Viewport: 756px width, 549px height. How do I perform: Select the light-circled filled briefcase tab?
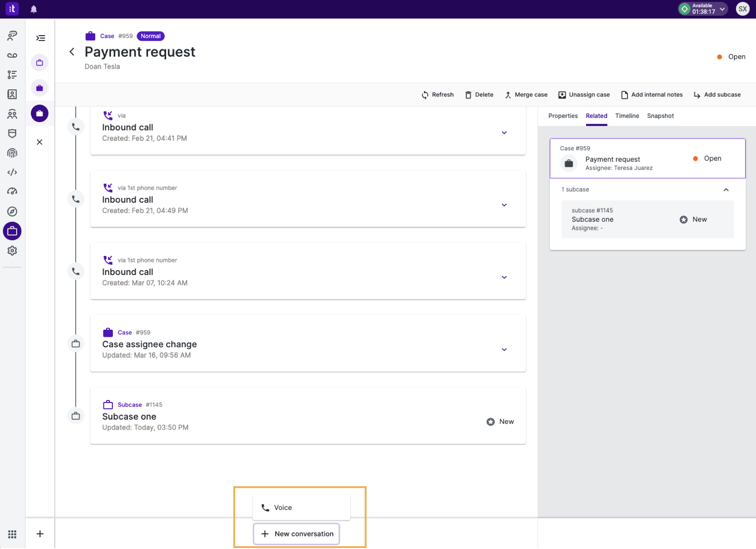[40, 88]
